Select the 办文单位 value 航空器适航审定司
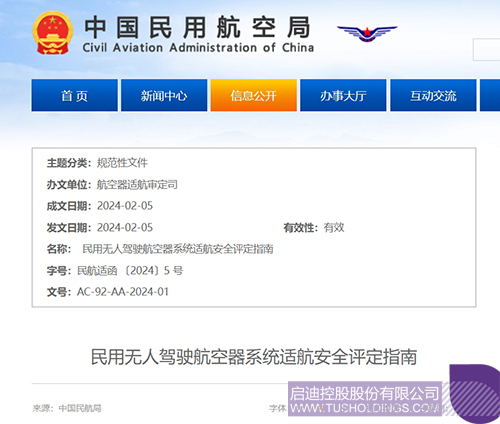 pos(137,184)
